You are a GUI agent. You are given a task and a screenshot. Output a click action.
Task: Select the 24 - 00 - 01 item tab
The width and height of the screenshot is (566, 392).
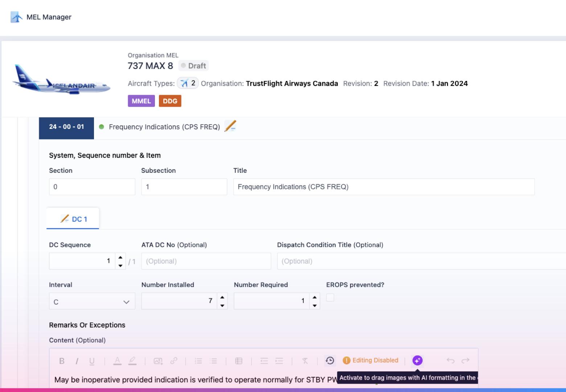[66, 127]
